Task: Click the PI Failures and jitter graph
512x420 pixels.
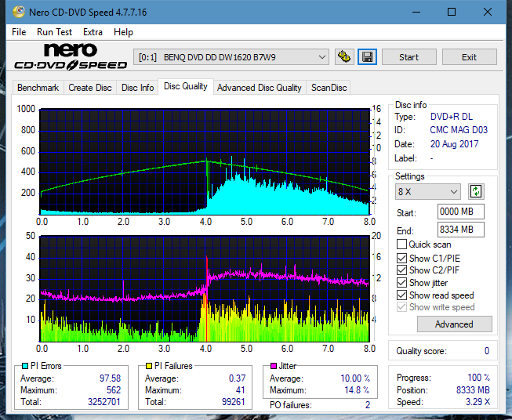Action: click(205, 289)
